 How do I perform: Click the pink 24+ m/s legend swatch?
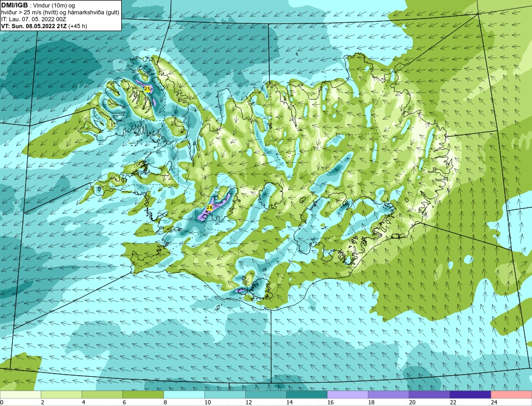511,395
